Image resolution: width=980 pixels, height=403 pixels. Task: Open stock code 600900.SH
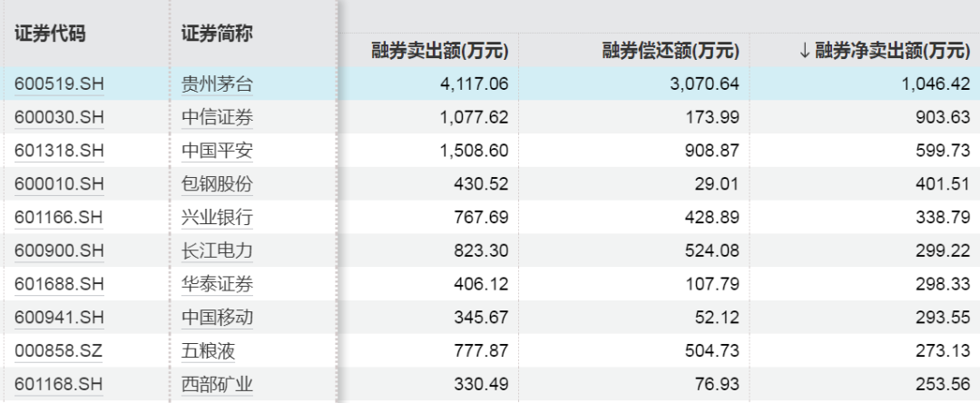[59, 251]
